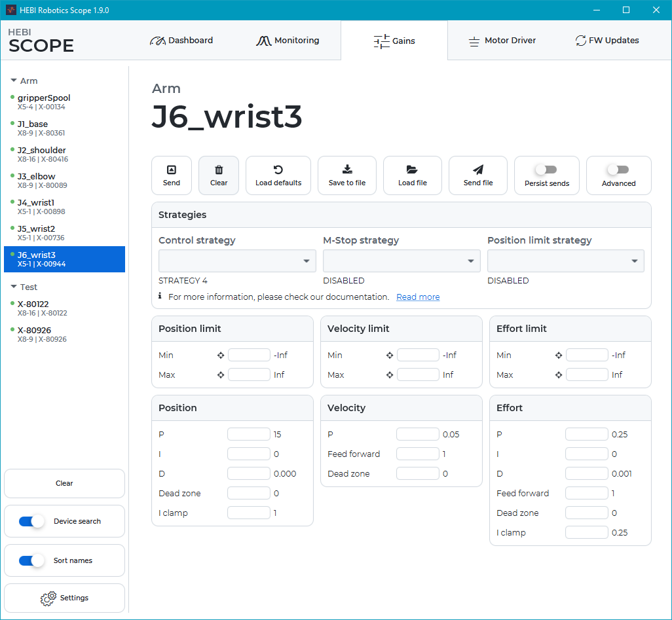
Task: Click the Position P gain input field
Action: [249, 434]
